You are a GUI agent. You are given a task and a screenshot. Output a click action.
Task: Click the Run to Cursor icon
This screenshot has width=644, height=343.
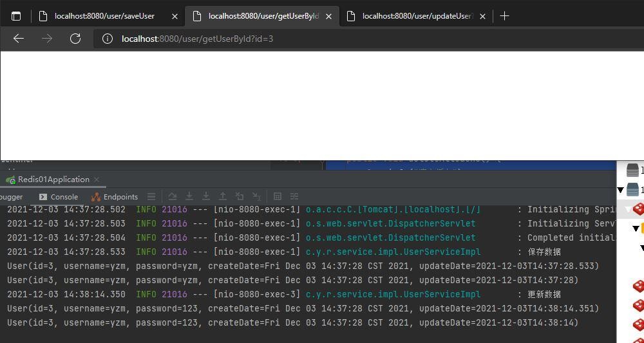click(256, 196)
